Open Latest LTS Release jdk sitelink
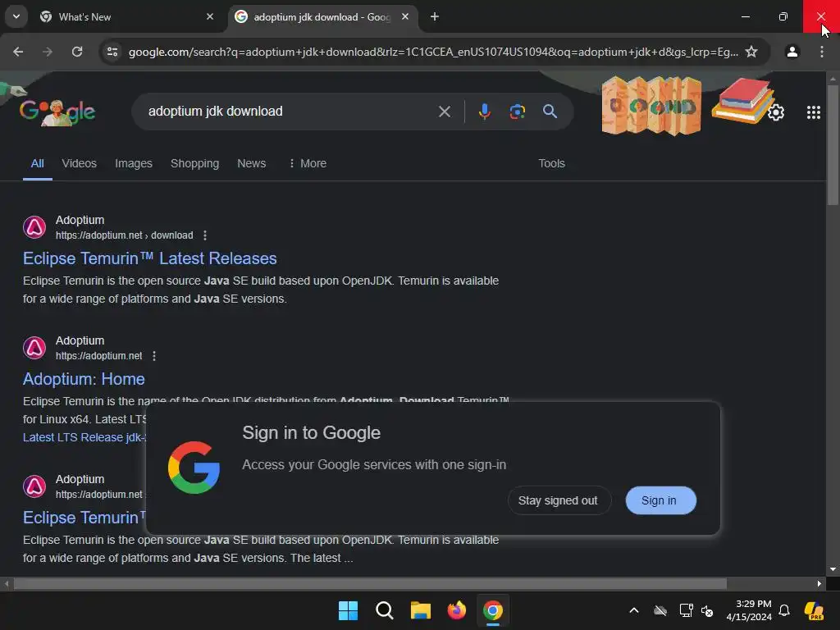 point(84,437)
